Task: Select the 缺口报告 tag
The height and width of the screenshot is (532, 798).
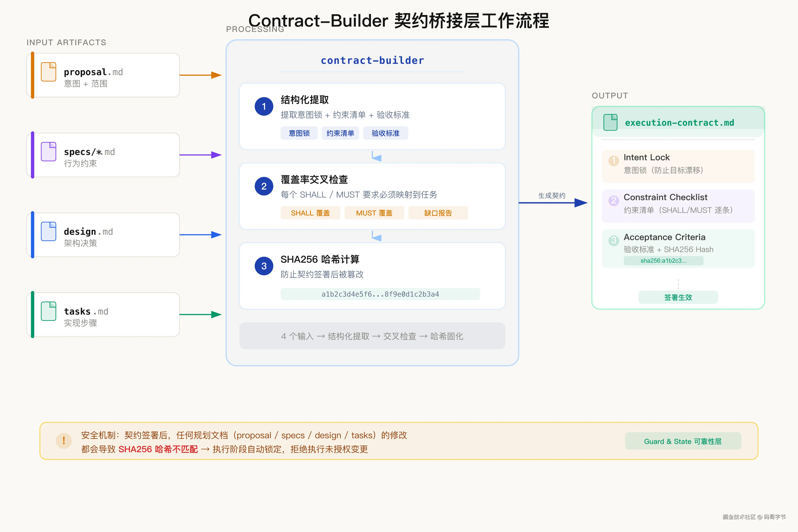Action: point(438,213)
